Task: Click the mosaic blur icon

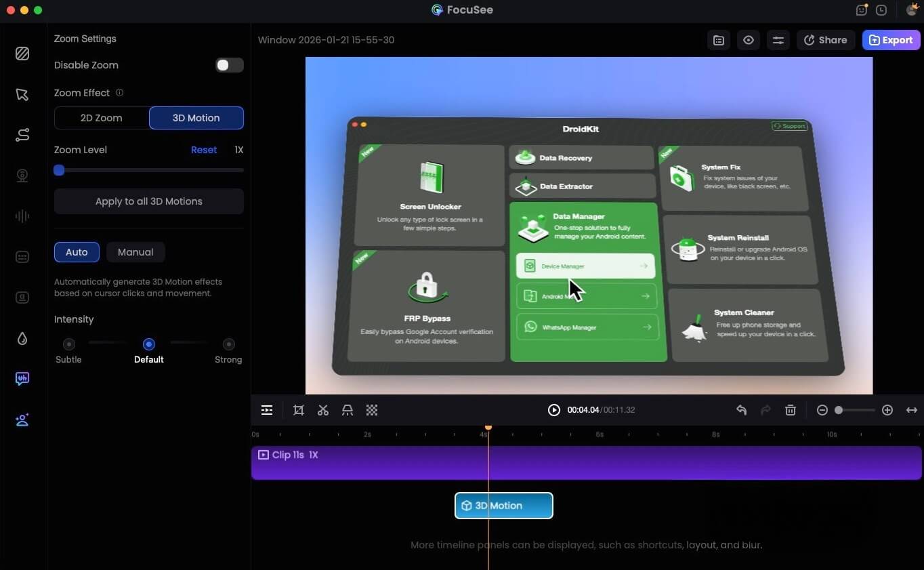Action: tap(372, 410)
